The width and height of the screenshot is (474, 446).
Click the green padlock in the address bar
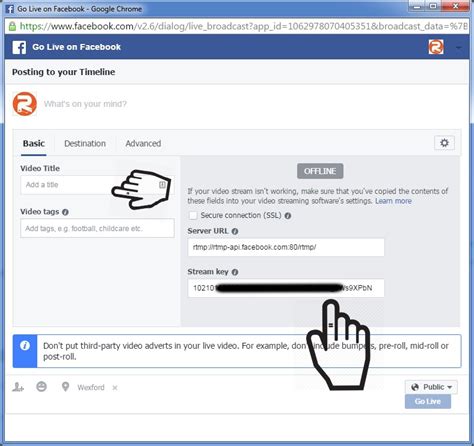[x=12, y=26]
